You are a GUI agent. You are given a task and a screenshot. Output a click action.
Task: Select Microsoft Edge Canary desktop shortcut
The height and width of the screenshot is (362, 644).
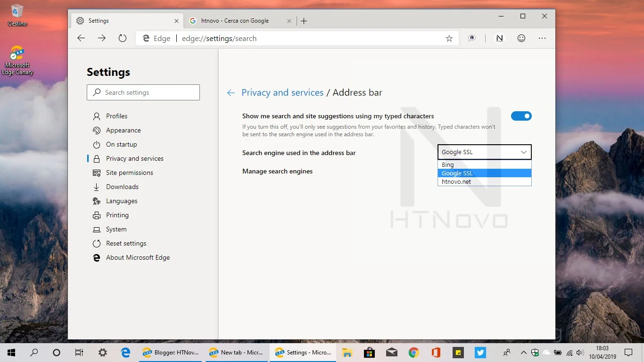pyautogui.click(x=17, y=60)
